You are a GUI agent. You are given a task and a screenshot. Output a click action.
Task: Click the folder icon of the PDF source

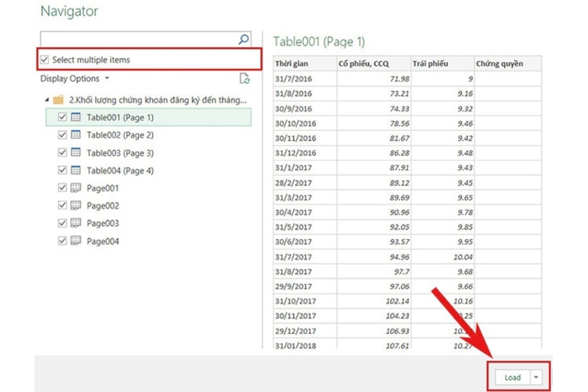click(58, 100)
